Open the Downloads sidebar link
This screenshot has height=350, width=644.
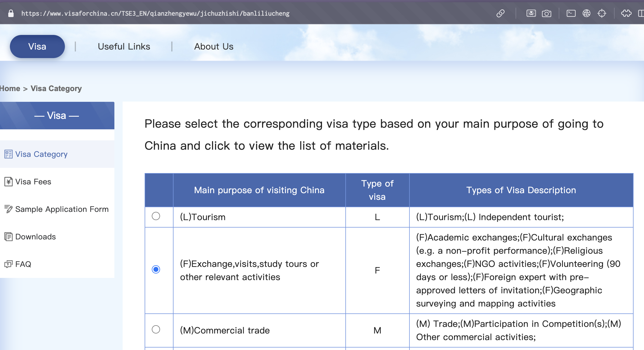point(35,237)
